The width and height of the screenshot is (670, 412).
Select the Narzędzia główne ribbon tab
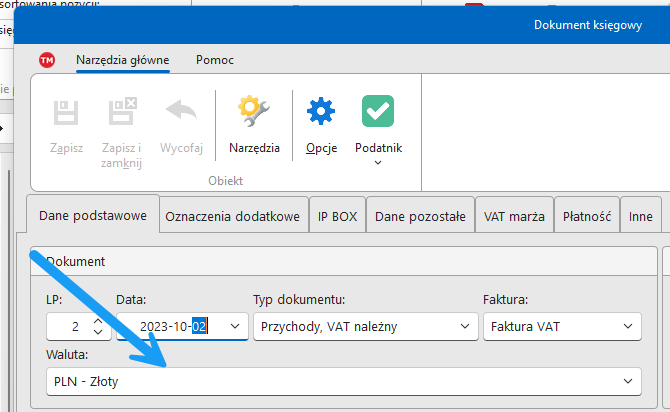[123, 60]
